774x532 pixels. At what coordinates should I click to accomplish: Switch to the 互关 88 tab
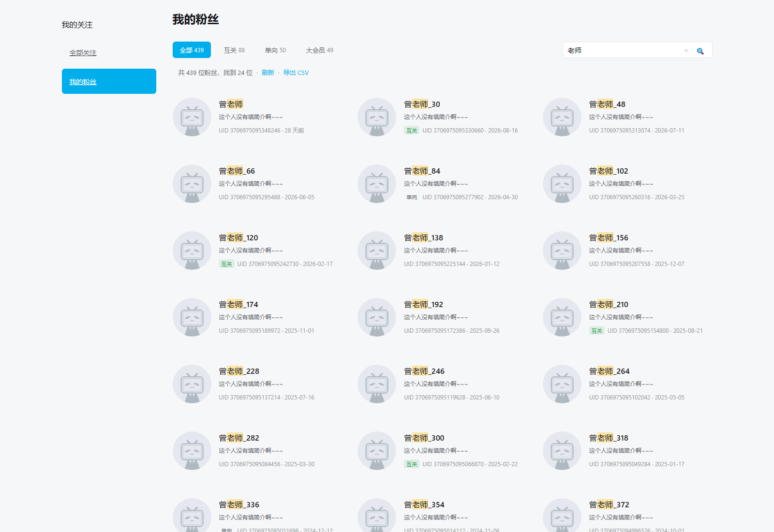coord(234,50)
